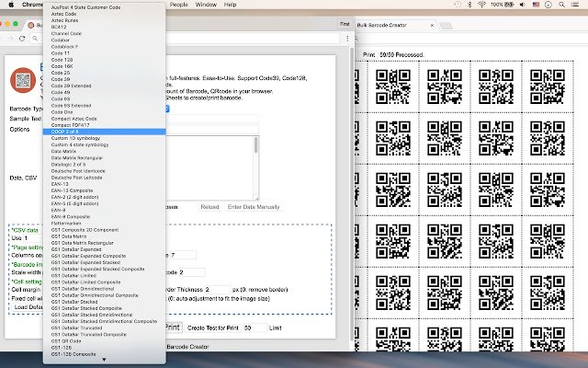
Task: Open the Chrome application menu
Action: (x=32, y=5)
